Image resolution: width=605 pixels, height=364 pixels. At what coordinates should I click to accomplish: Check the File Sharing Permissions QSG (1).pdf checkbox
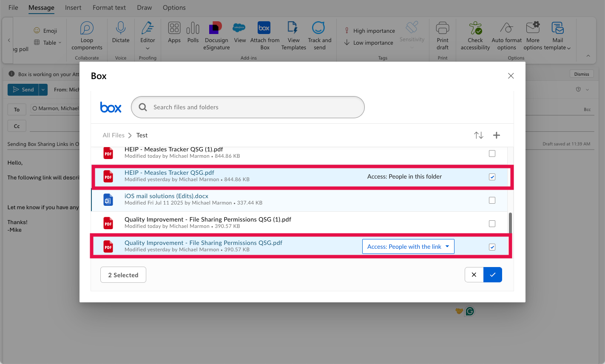(492, 224)
